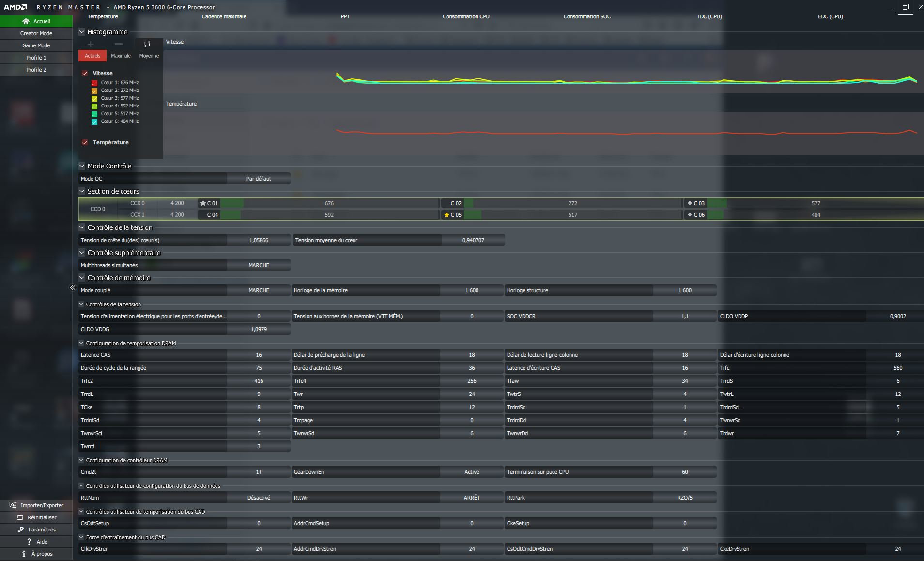Open the Importer/Exporter icon
This screenshot has height=561, width=924.
coord(13,505)
